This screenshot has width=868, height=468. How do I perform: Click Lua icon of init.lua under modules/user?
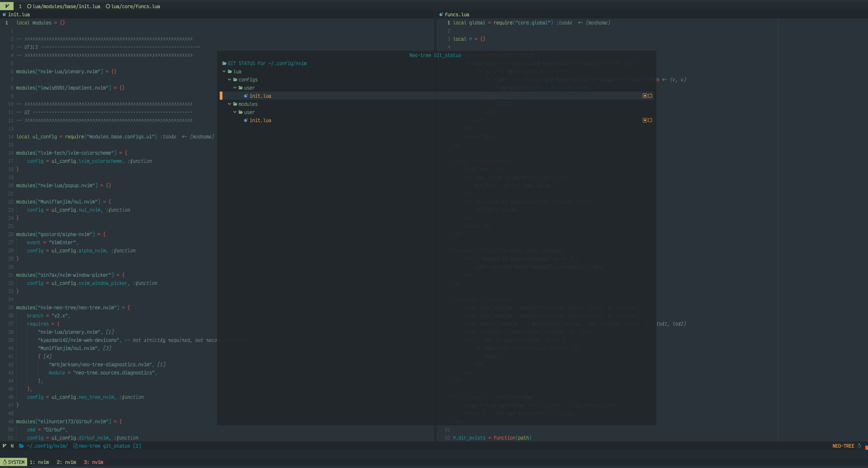(246, 120)
